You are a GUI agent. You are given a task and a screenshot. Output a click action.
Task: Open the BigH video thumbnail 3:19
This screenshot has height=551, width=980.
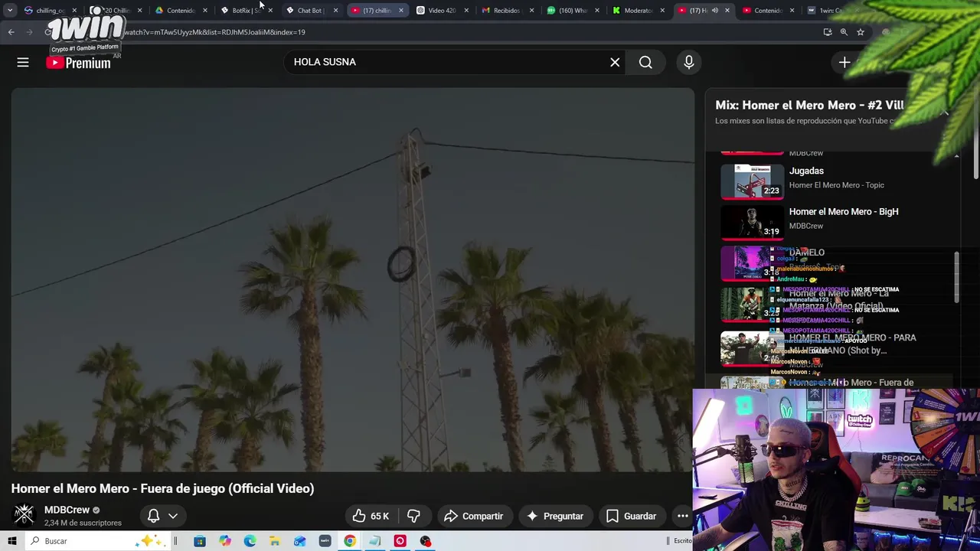[752, 223]
